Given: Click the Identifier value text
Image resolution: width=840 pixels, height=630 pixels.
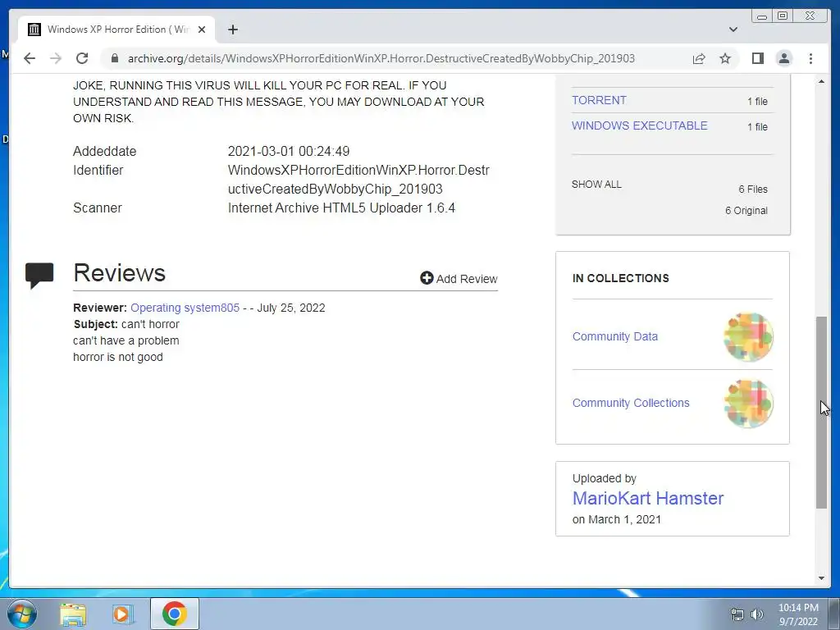Looking at the screenshot, I should coord(358,180).
